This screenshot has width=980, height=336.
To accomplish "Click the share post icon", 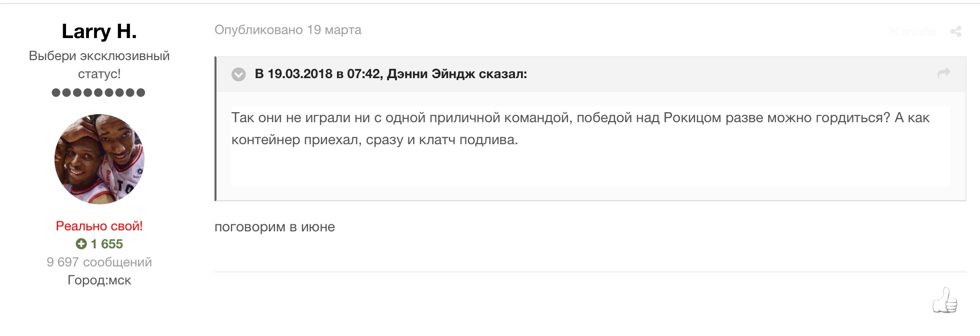I will point(955,32).
